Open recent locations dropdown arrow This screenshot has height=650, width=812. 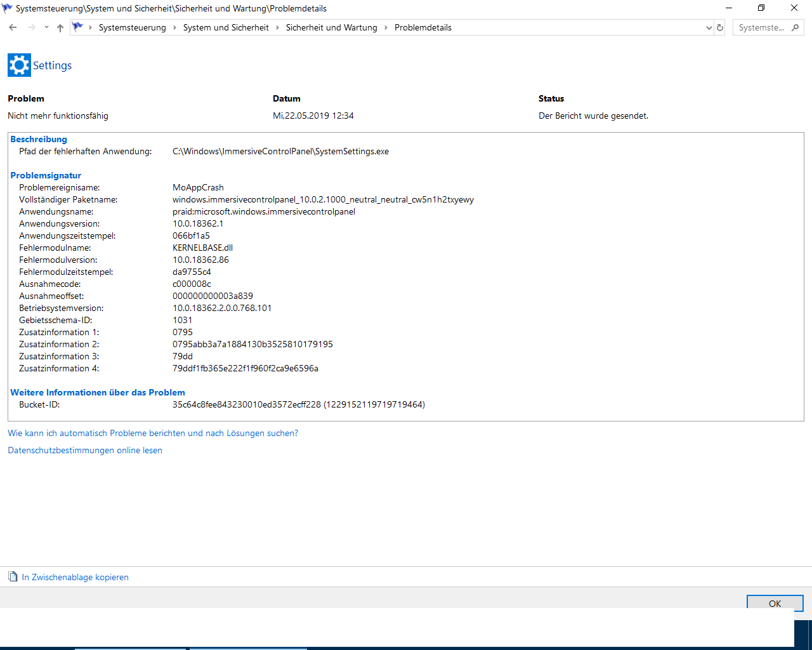(46, 27)
